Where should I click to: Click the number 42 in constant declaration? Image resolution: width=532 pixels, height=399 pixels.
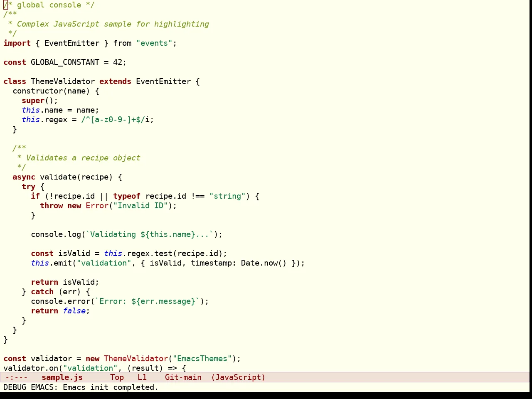[118, 62]
